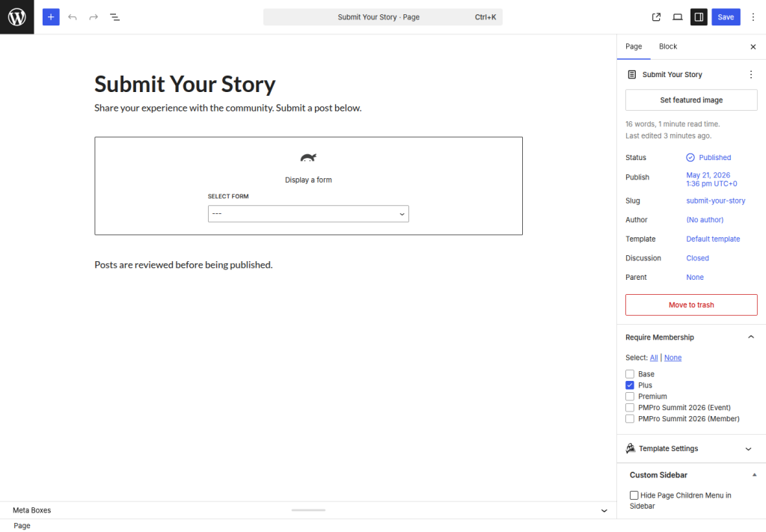Collapse the Require Membership panel
766x532 pixels.
pos(691,337)
